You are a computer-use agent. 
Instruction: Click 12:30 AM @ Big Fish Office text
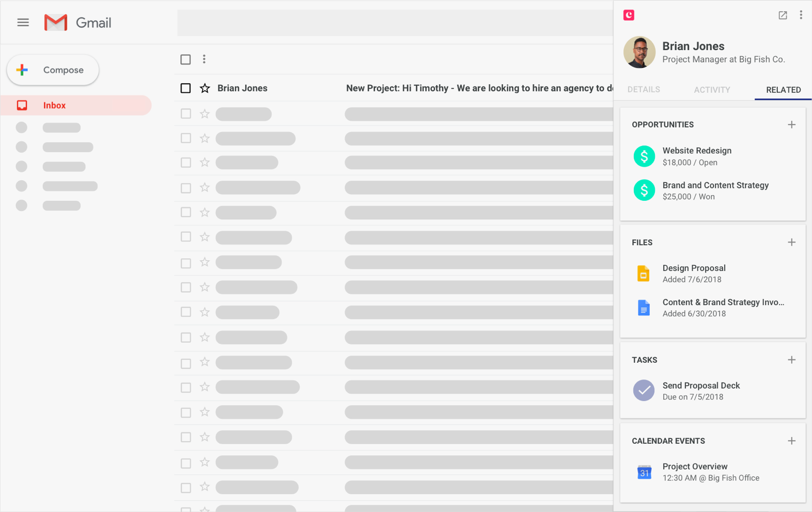pos(711,478)
